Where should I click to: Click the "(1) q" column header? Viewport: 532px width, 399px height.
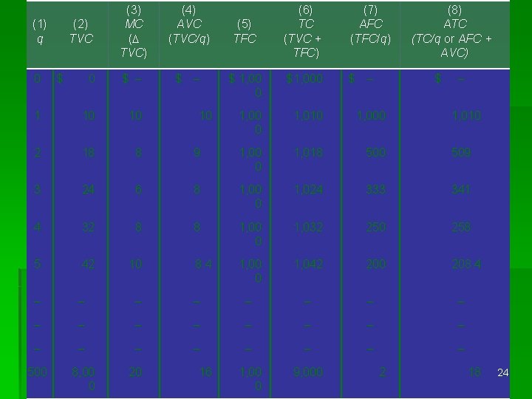tap(40, 32)
